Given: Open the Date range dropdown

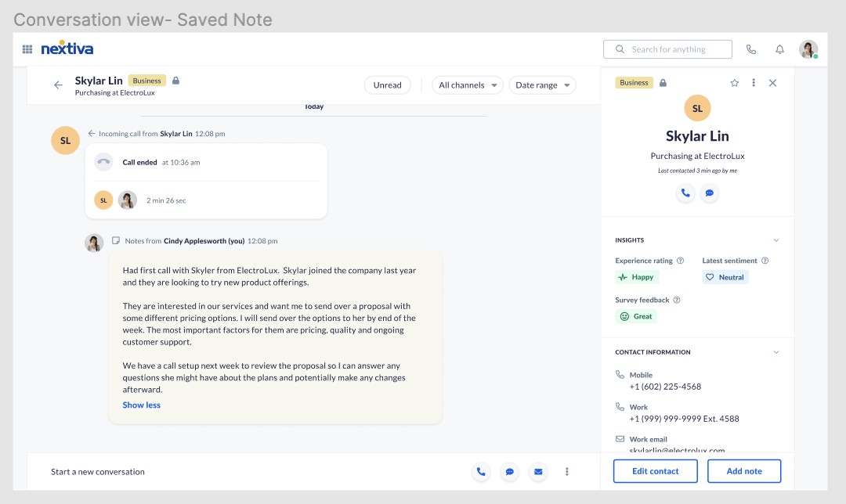Looking at the screenshot, I should [x=542, y=85].
